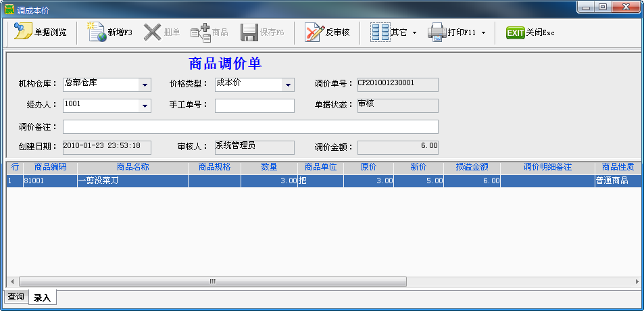Click the horizontal scrollbar thumb in grid
Screen dimensions: 644x311
pos(212,281)
